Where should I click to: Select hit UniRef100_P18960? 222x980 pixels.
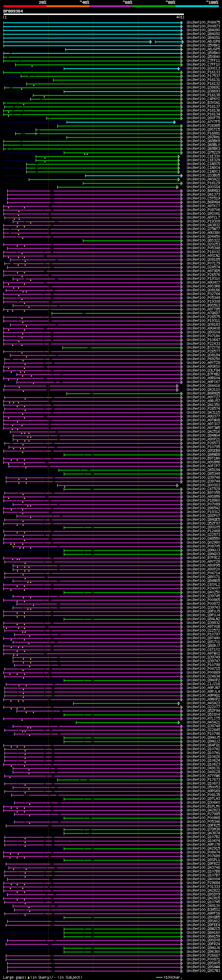click(x=203, y=500)
